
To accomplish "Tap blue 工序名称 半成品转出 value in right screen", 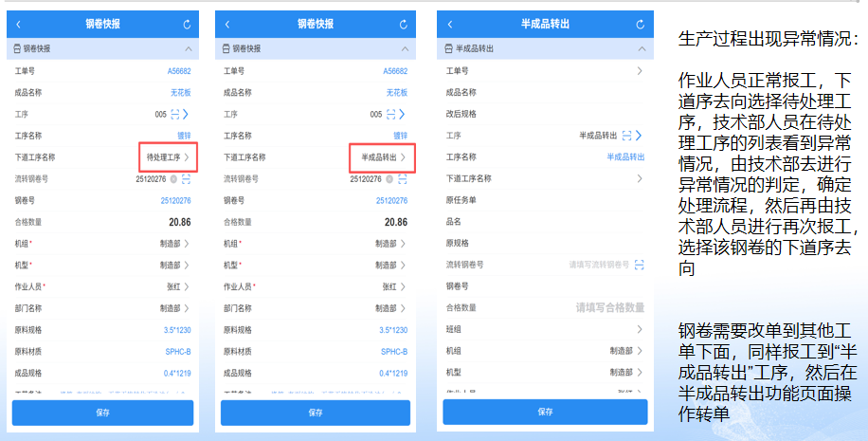I will pyautogui.click(x=625, y=156).
